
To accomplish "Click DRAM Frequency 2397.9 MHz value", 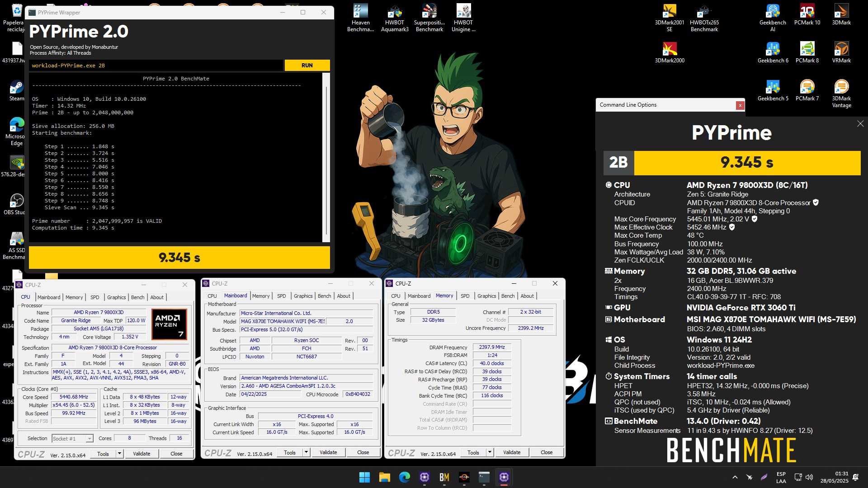I will tap(492, 347).
